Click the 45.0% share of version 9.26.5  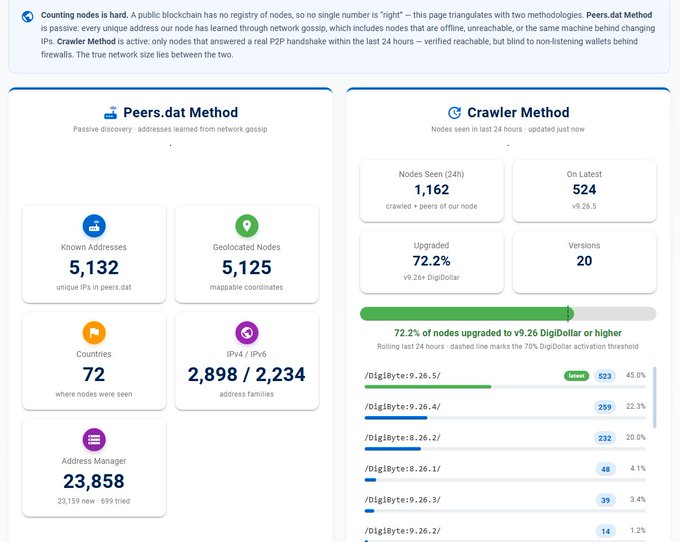click(x=636, y=375)
